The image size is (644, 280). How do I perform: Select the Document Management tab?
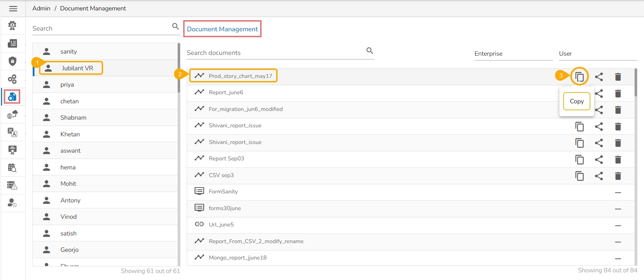(222, 29)
